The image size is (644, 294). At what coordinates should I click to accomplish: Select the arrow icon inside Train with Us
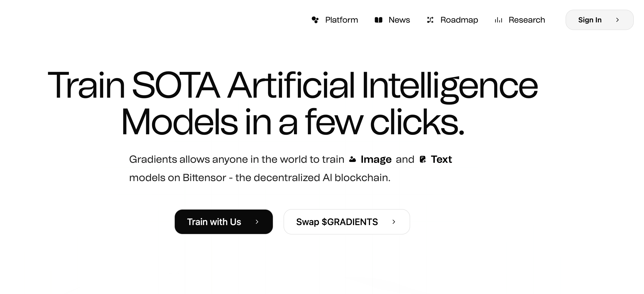pyautogui.click(x=257, y=222)
